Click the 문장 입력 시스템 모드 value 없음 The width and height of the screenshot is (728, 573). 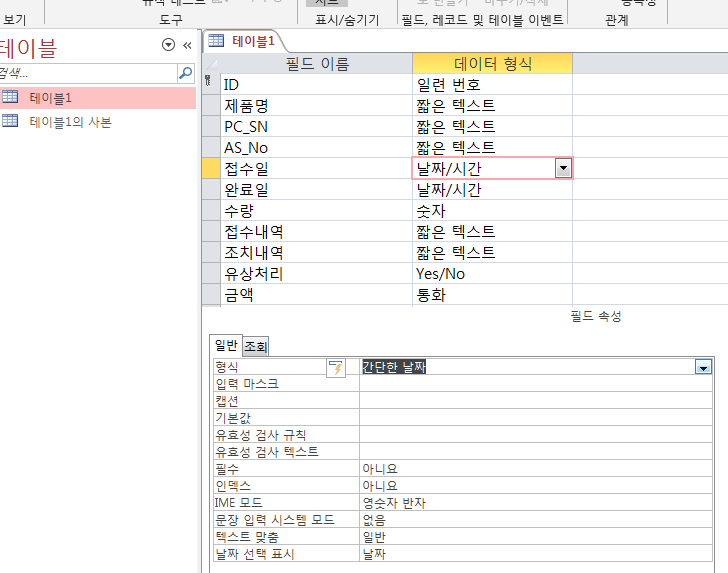click(x=536, y=520)
